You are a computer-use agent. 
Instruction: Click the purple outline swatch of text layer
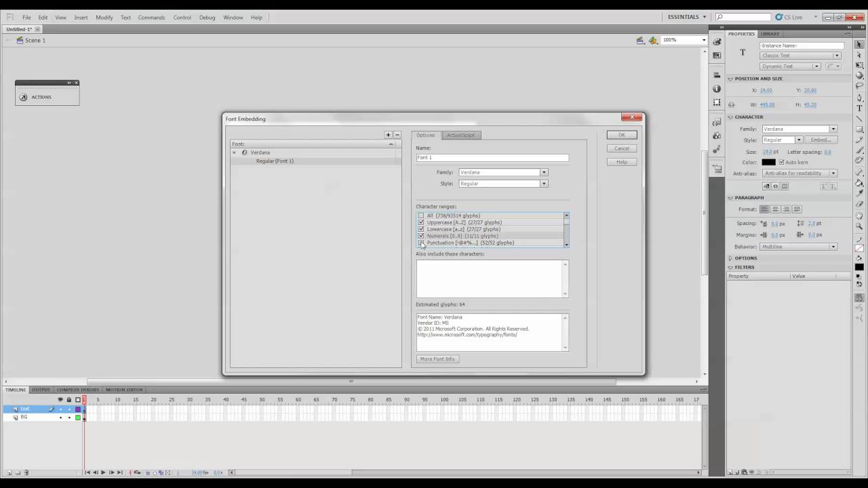[x=77, y=409]
